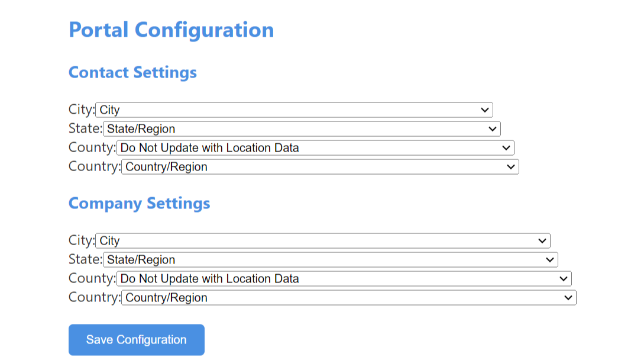
Task: Expand Company Settings State/Region dropdown
Action: click(x=330, y=259)
